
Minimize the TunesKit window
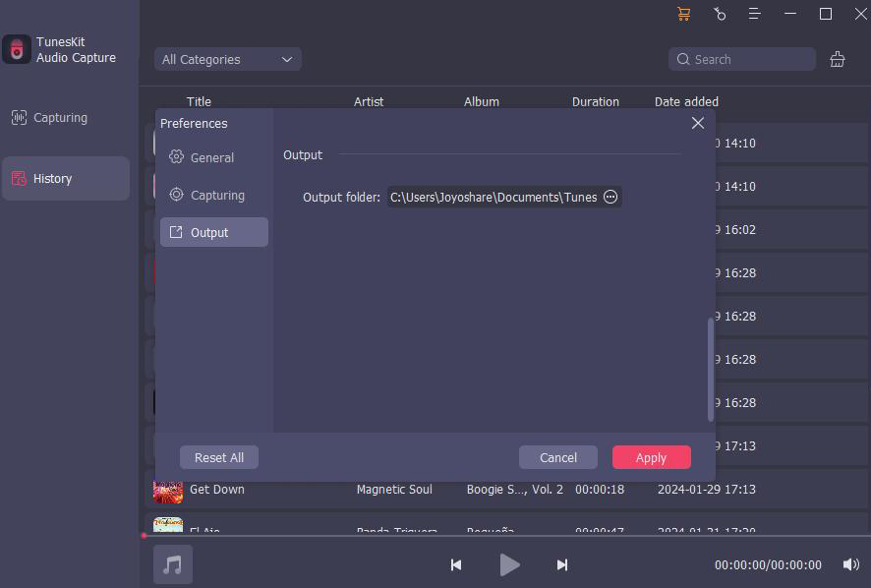(x=790, y=14)
